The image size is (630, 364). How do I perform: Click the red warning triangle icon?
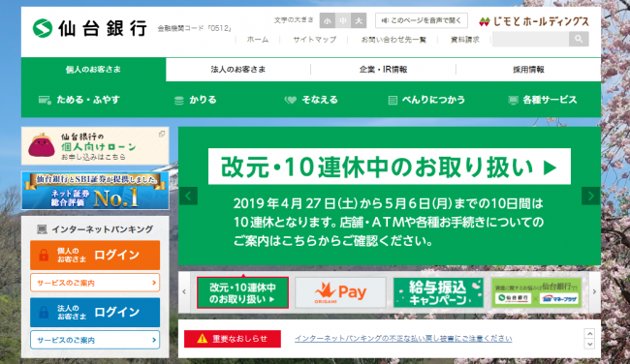[x=203, y=339]
